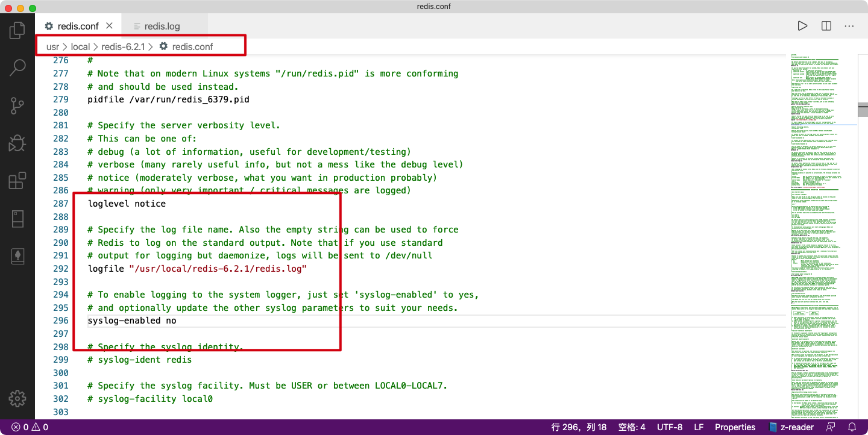Open the Explorer view in the activity bar
The width and height of the screenshot is (868, 435).
click(17, 30)
